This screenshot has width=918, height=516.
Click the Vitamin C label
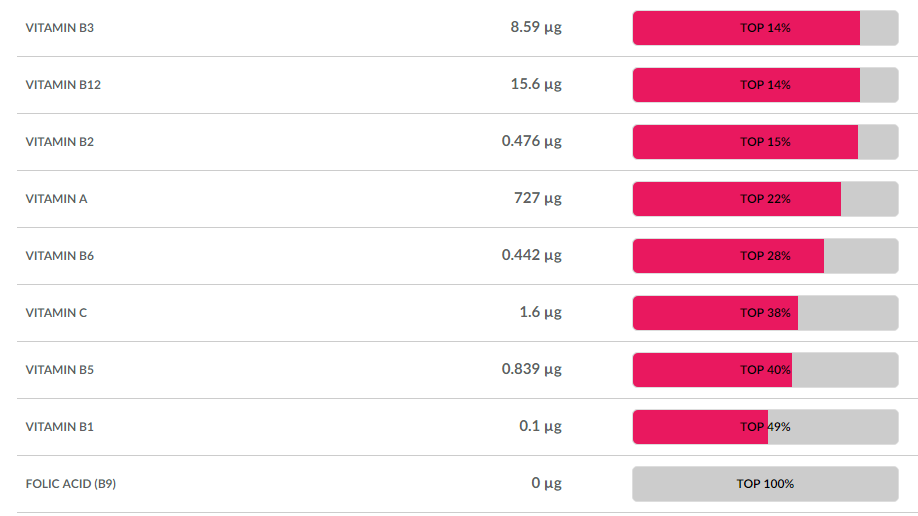coord(56,313)
